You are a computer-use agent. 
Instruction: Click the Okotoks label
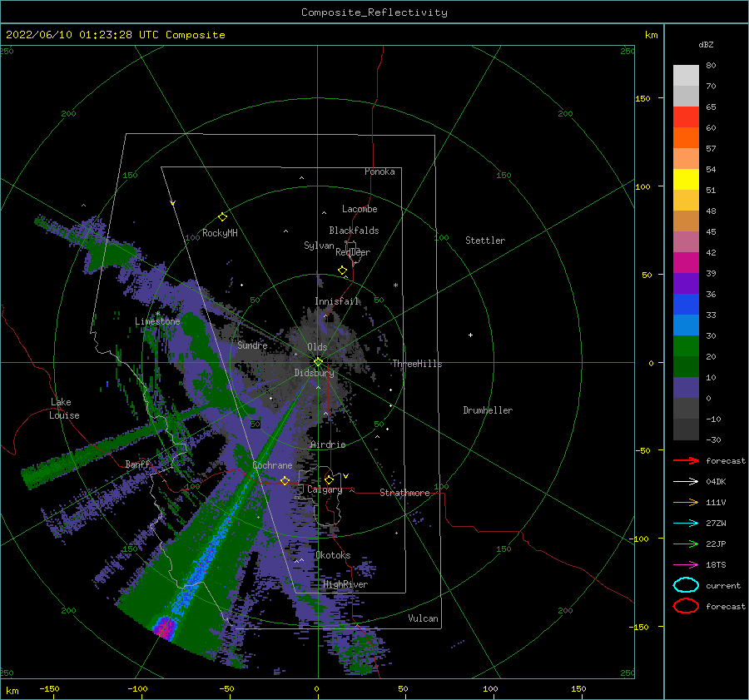(333, 555)
